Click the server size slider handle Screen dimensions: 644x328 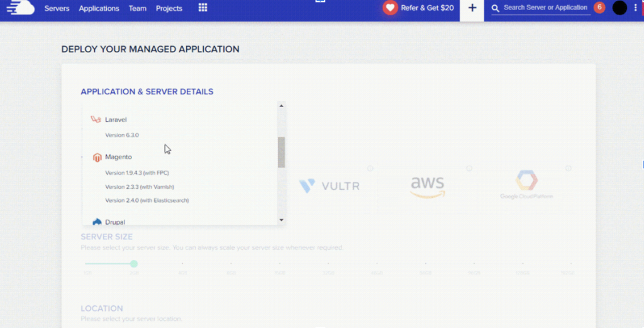(134, 264)
